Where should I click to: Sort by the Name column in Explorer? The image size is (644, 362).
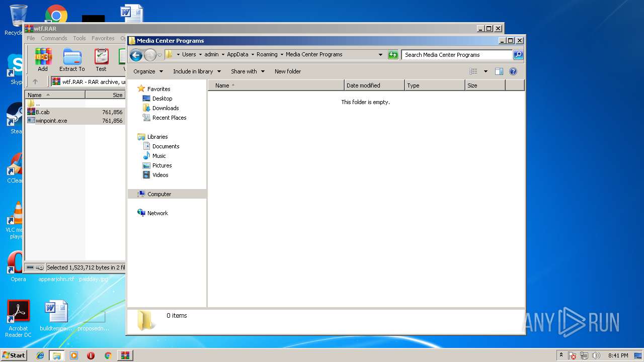point(276,85)
